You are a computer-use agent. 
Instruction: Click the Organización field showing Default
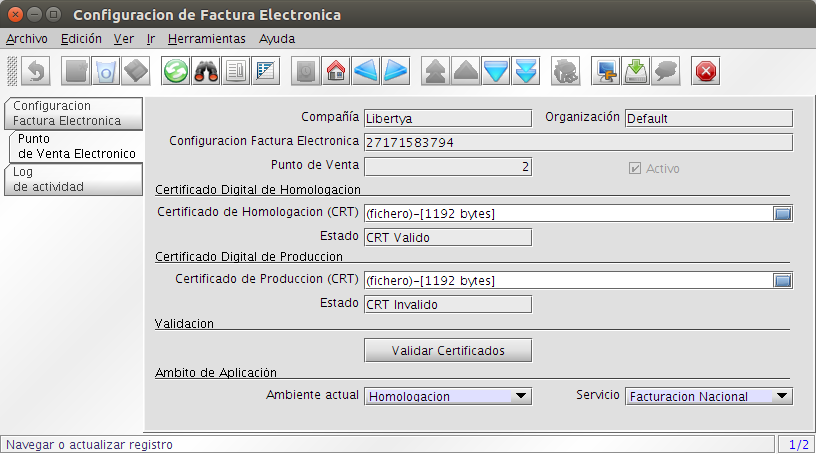[709, 118]
